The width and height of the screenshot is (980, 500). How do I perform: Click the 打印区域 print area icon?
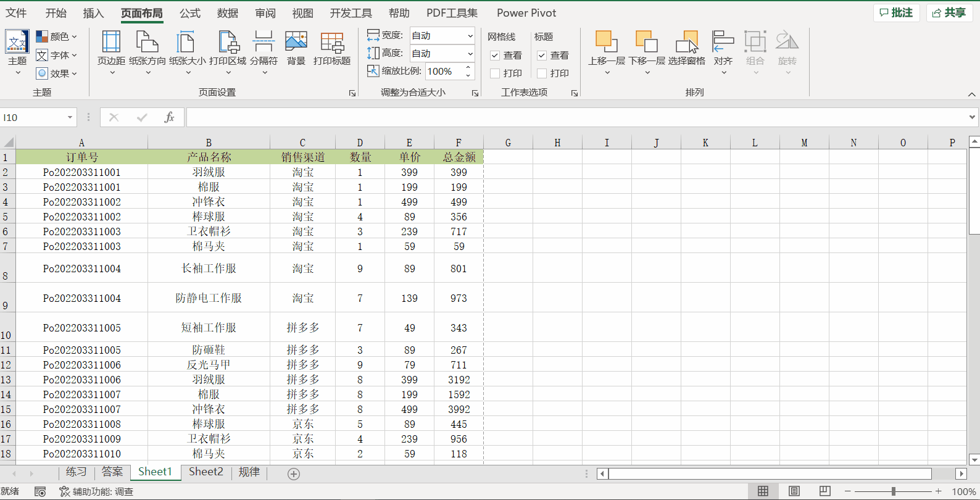tap(228, 43)
